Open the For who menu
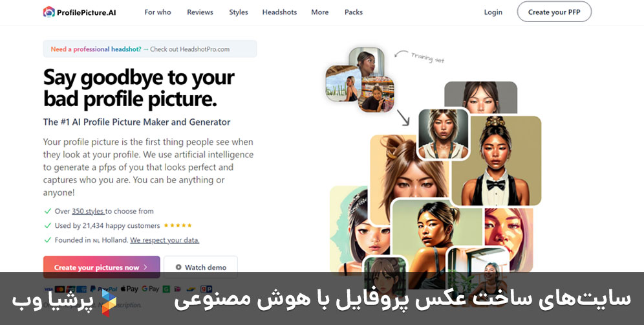 [x=158, y=12]
